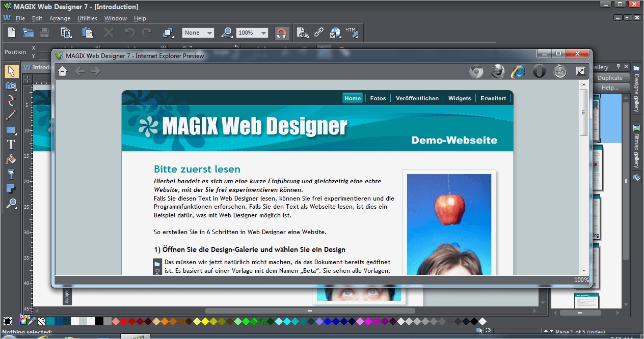Screen dimensions: 644x339
Task: Click the Home tab on demo website
Action: [353, 98]
